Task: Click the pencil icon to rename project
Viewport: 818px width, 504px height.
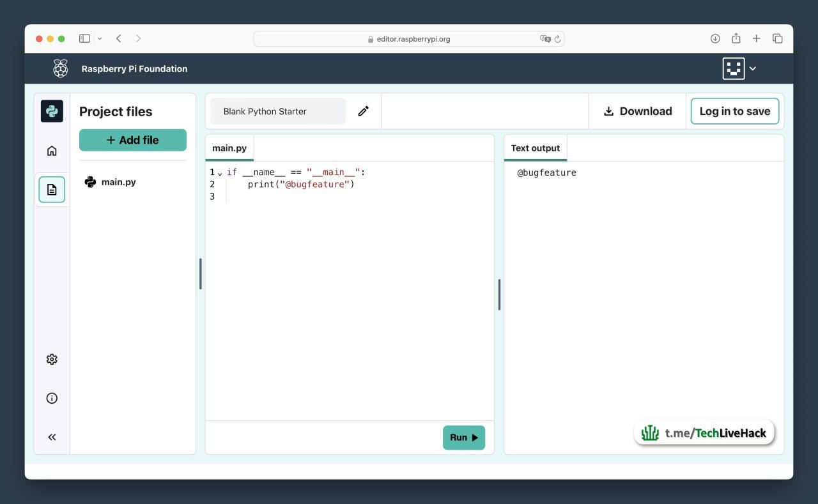Action: pyautogui.click(x=363, y=111)
